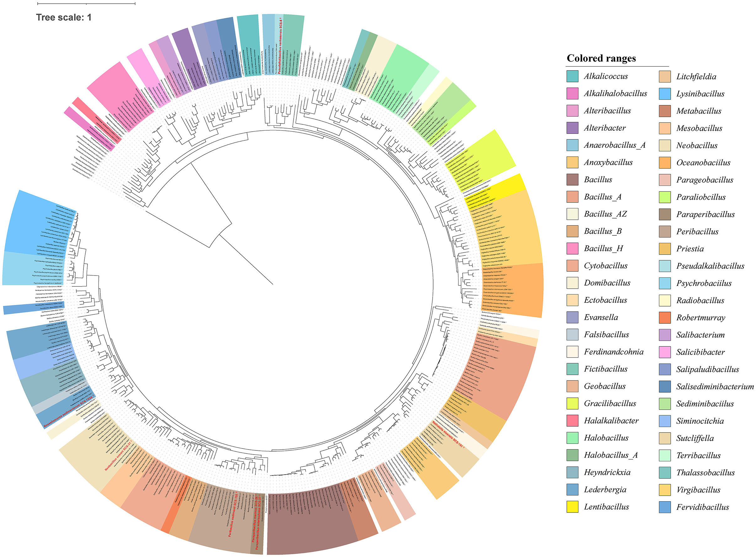
Task: Select the Sediminibacillus legend swatch
Action: (665, 403)
